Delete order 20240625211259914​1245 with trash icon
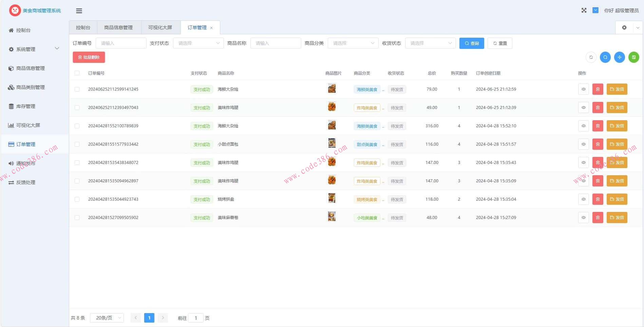The height and width of the screenshot is (327, 644). 598,89
